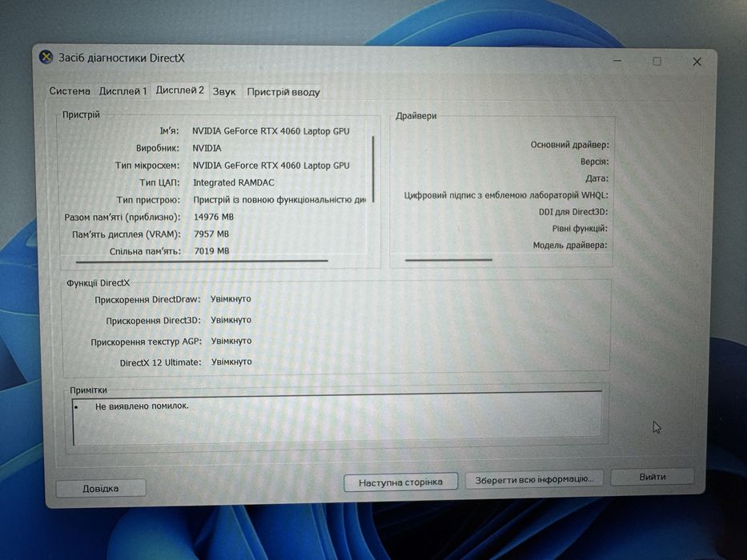Screen dimensions: 747x560
Task: Click the Довідка button
Action: [101, 488]
